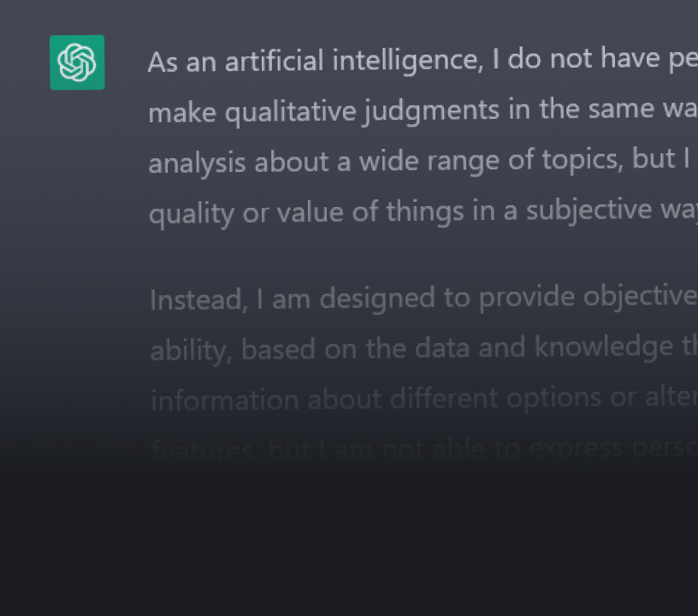Click the word "Instead," starting the second paragraph
The width and height of the screenshot is (698, 616).
[x=198, y=299]
